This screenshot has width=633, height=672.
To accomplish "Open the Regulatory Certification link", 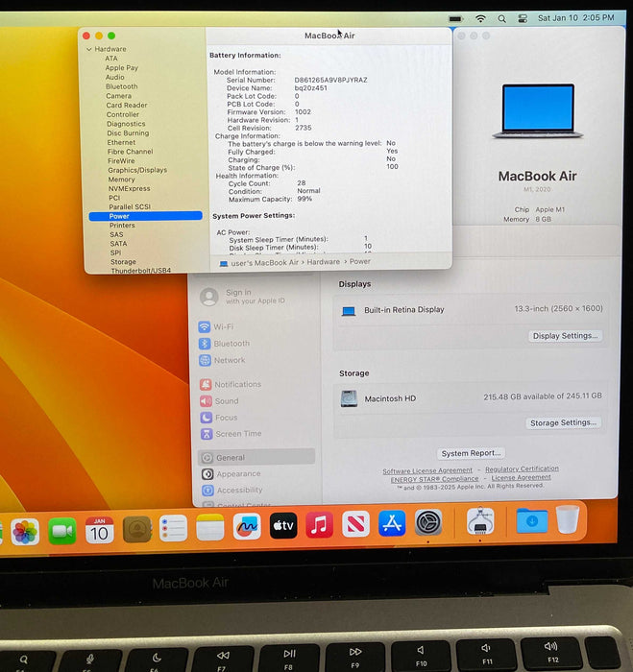I will click(x=522, y=469).
